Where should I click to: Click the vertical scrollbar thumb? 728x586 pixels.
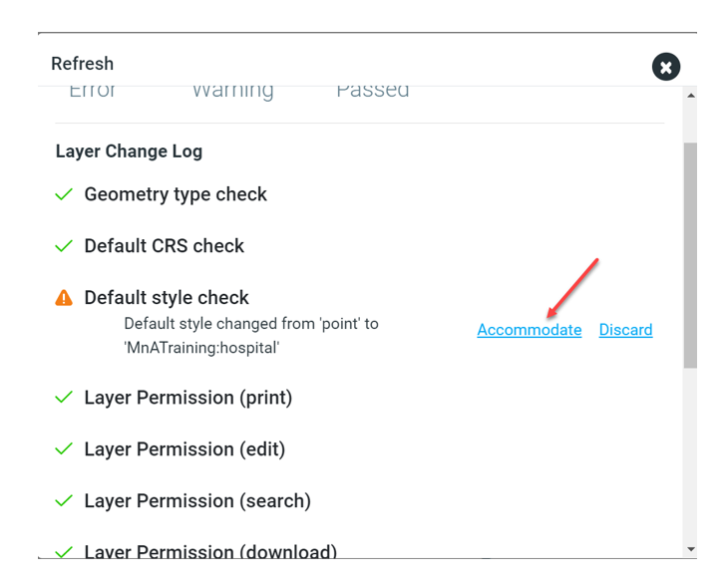691,254
